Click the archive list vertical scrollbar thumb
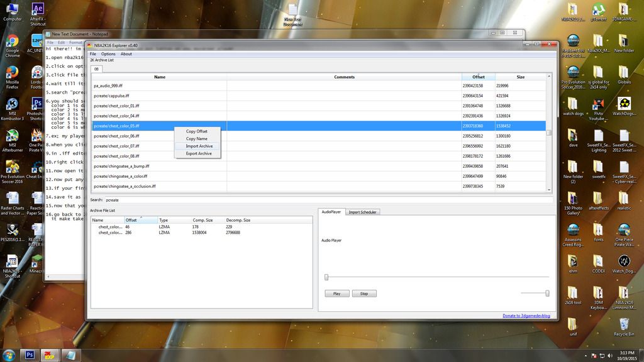The height and width of the screenshot is (362, 644). click(548, 133)
